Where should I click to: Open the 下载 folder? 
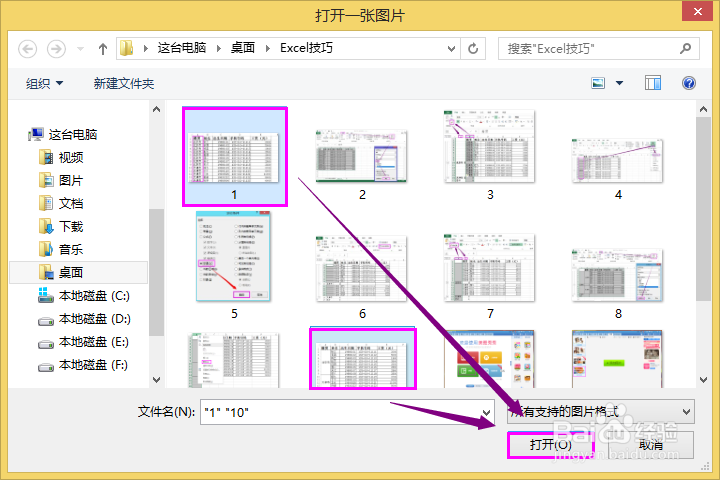point(62,226)
